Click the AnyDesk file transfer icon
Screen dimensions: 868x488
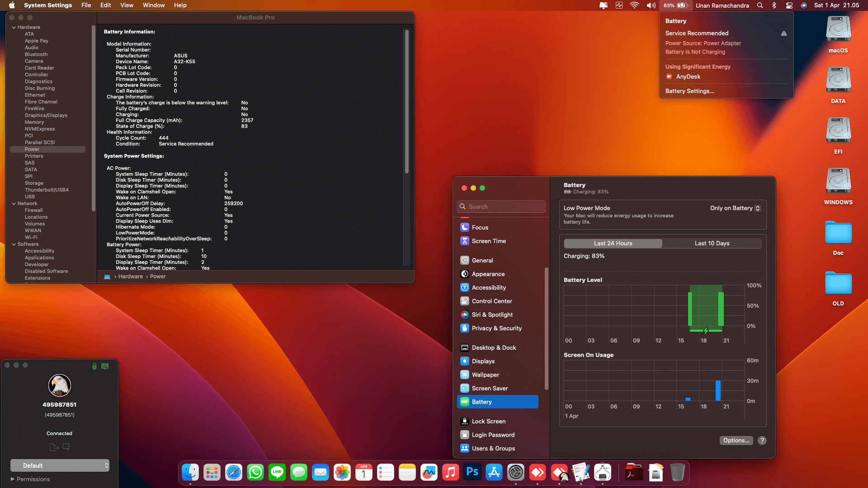tap(54, 447)
